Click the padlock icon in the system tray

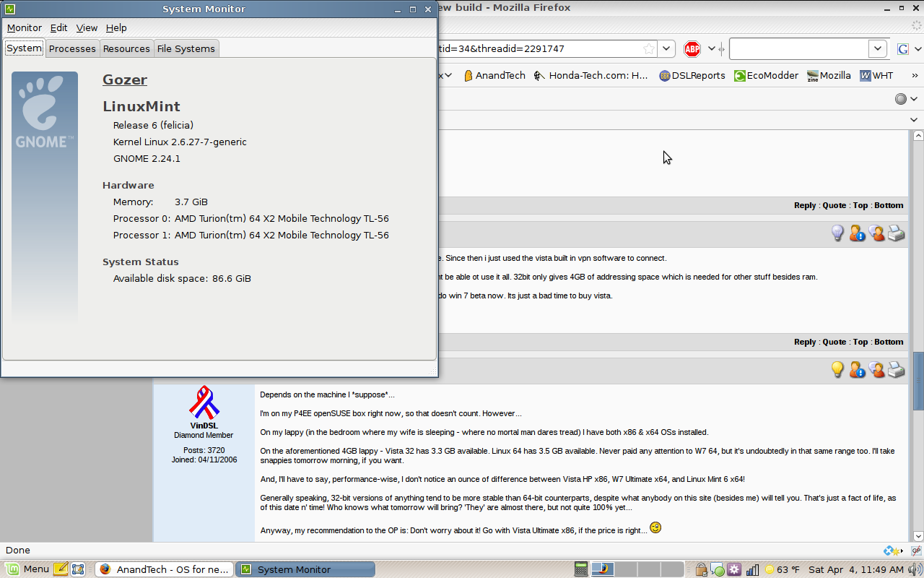coord(701,569)
